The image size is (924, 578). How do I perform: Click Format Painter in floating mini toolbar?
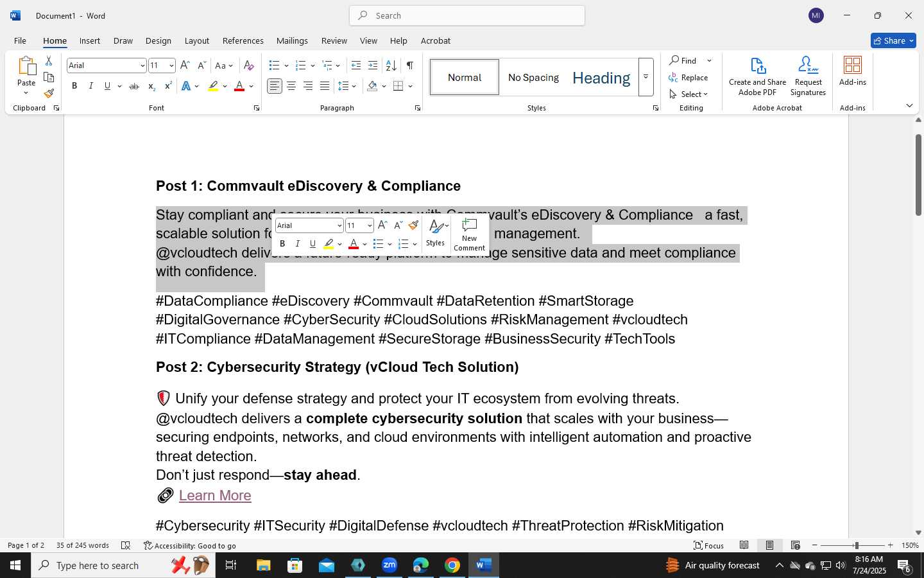tap(413, 225)
